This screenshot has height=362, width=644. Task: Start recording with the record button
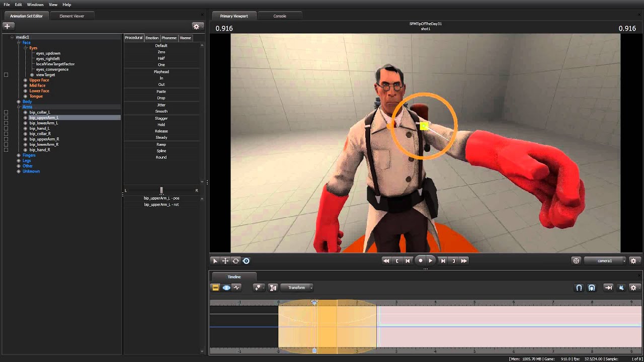pyautogui.click(x=421, y=260)
